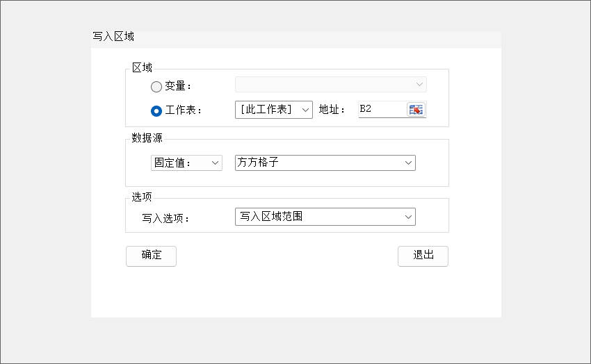Open the 写入区域范围 write option dropdown
591x364 pixels.
point(325,217)
